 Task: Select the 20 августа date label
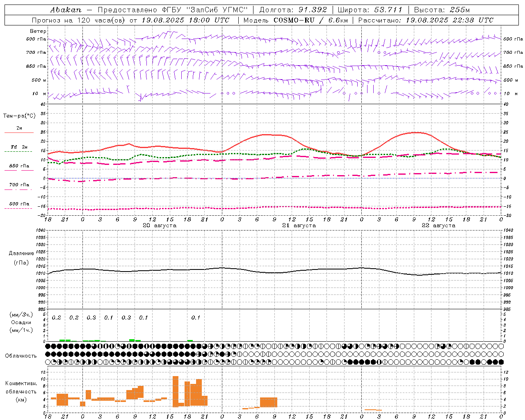click(160, 226)
